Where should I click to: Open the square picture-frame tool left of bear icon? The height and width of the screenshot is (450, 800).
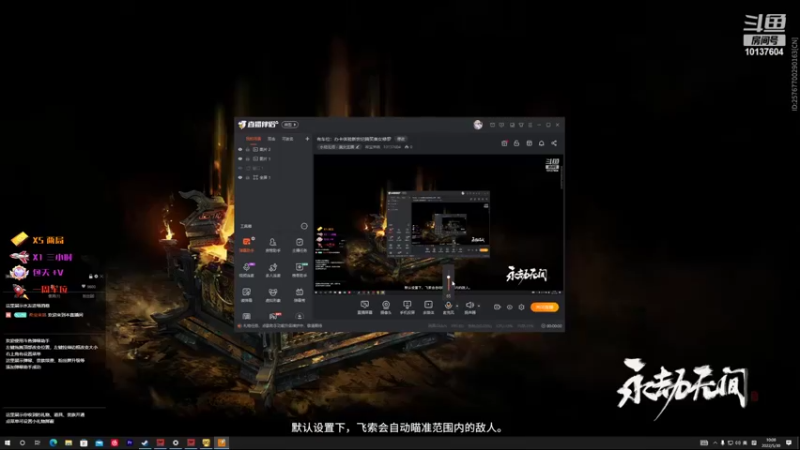click(246, 294)
